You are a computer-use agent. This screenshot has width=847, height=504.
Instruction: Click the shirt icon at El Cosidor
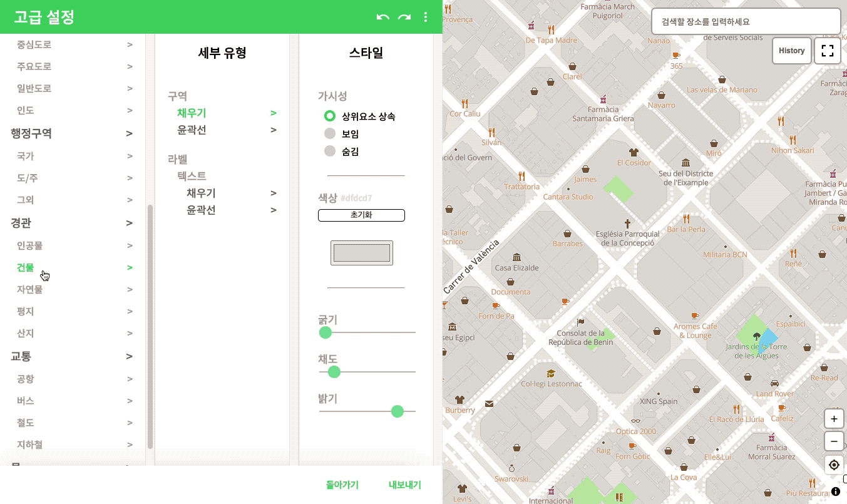coord(634,152)
